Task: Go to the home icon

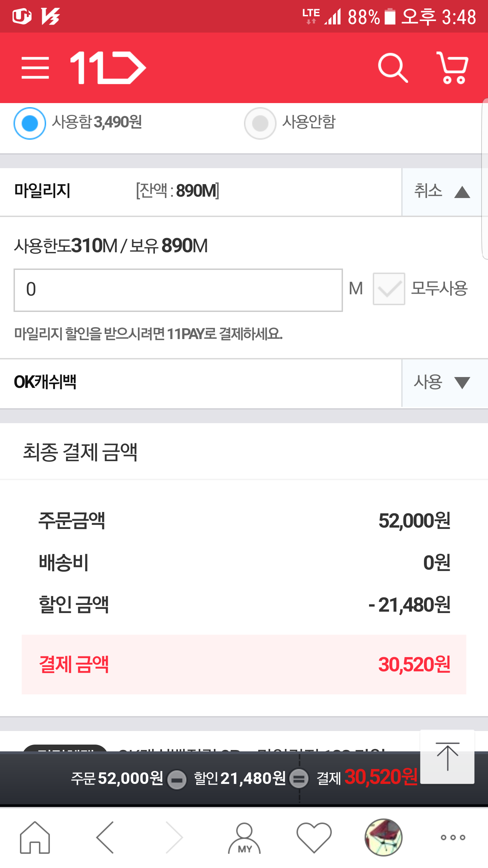Action: 35,837
